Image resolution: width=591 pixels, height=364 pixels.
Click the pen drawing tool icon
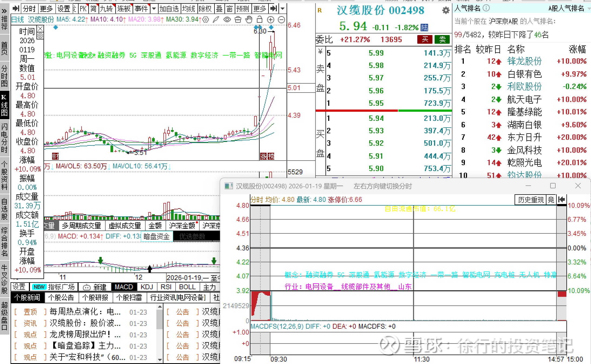(x=216, y=19)
